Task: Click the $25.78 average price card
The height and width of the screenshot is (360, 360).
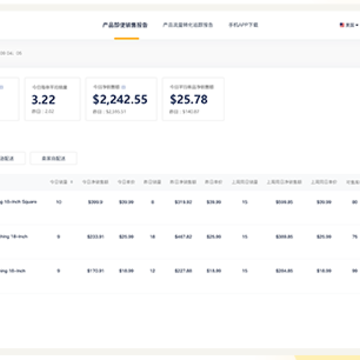Action: (x=193, y=99)
